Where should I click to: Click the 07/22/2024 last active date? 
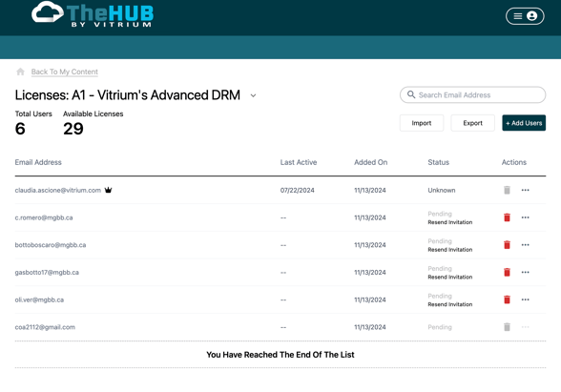click(x=298, y=191)
